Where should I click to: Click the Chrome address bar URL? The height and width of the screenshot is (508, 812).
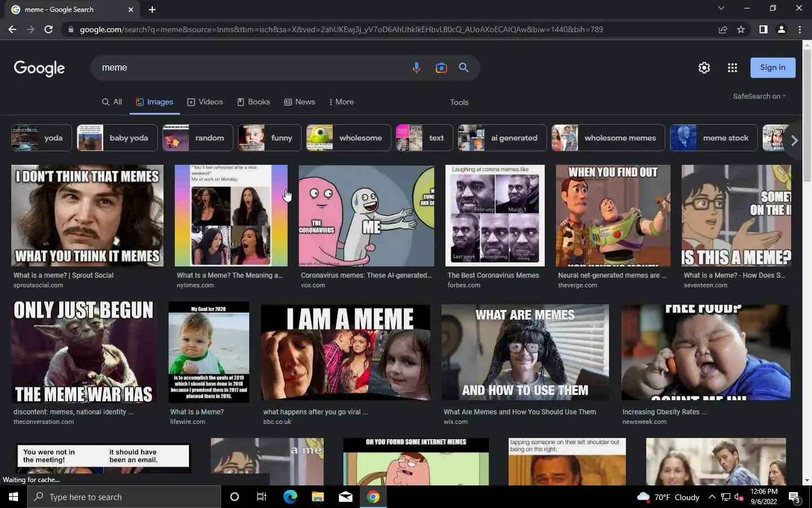click(x=341, y=29)
